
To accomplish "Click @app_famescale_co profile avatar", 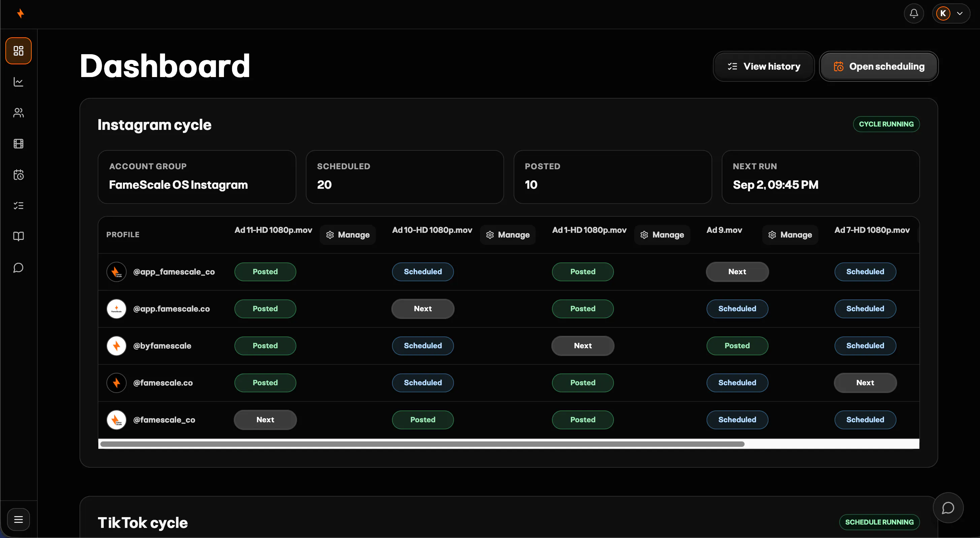I will click(117, 272).
